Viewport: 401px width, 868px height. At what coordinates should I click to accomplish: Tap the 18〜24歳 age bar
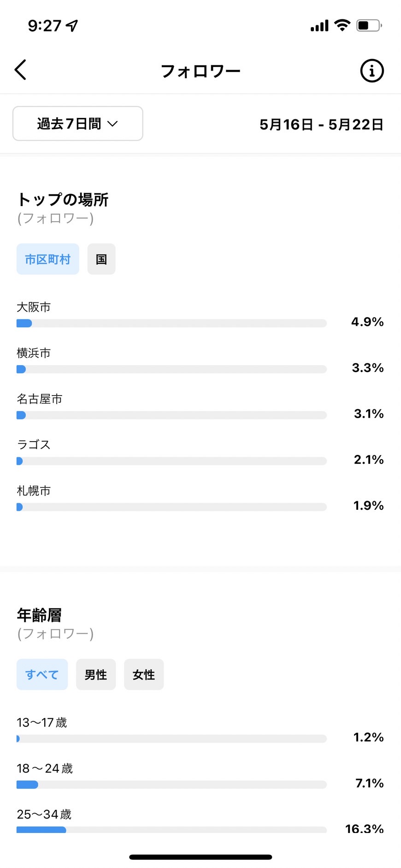(171, 785)
